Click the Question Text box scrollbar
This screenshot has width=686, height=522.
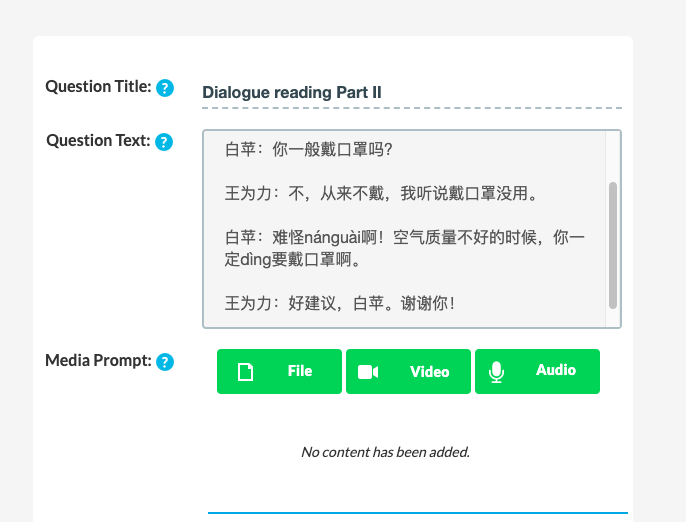click(x=612, y=245)
